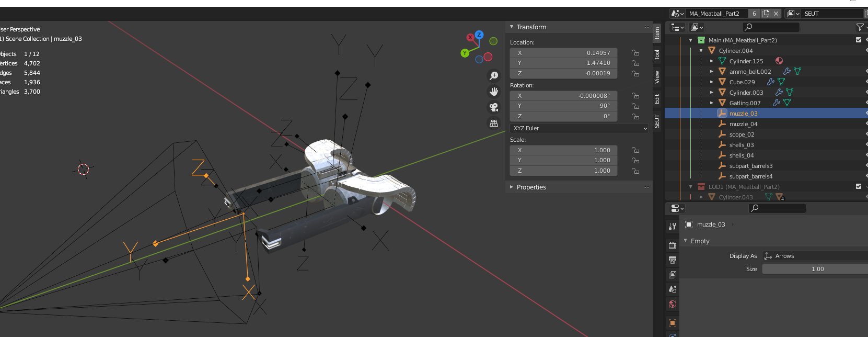
Task: Click mesh data icon on ammo_belt.002 row
Action: (797, 71)
